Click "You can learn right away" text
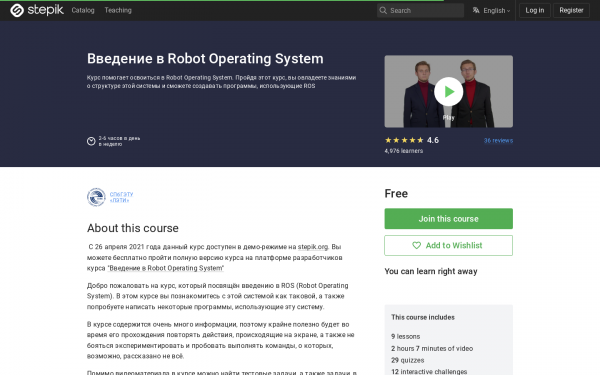The height and width of the screenshot is (375, 600). click(431, 271)
